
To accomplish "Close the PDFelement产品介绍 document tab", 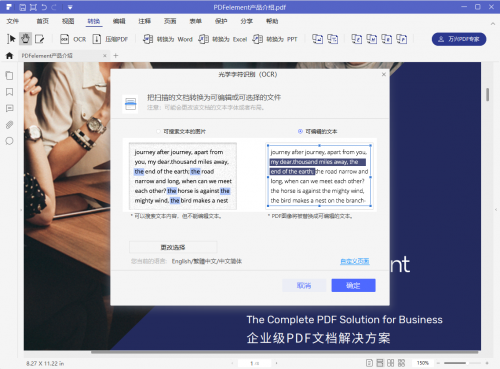I will tap(105, 56).
